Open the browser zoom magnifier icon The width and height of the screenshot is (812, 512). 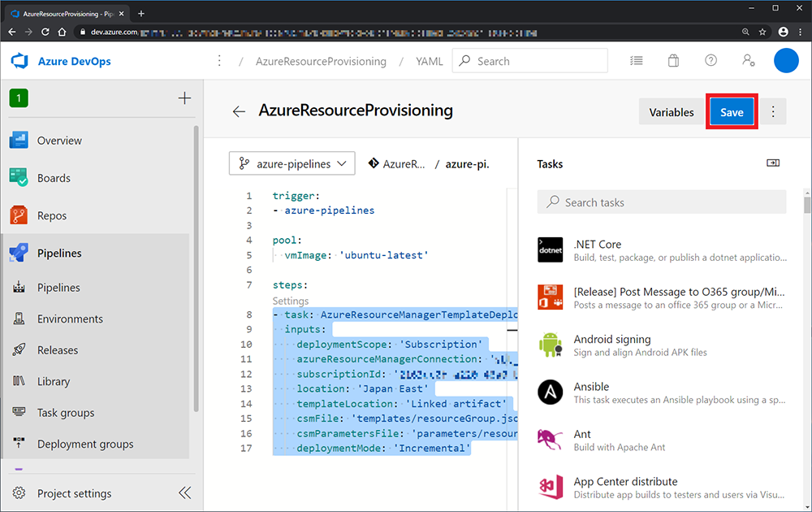pyautogui.click(x=745, y=33)
